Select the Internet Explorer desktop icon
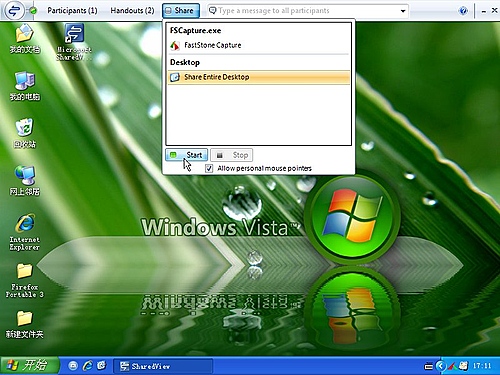The height and width of the screenshot is (375, 500). click(25, 232)
